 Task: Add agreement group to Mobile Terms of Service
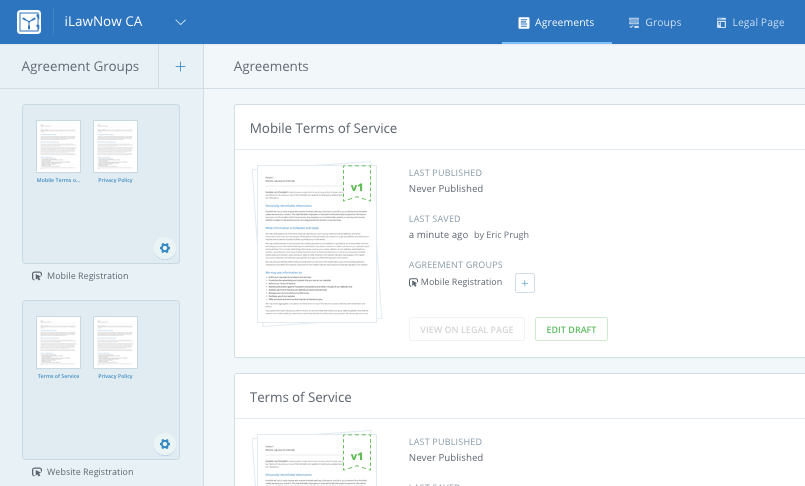click(525, 283)
